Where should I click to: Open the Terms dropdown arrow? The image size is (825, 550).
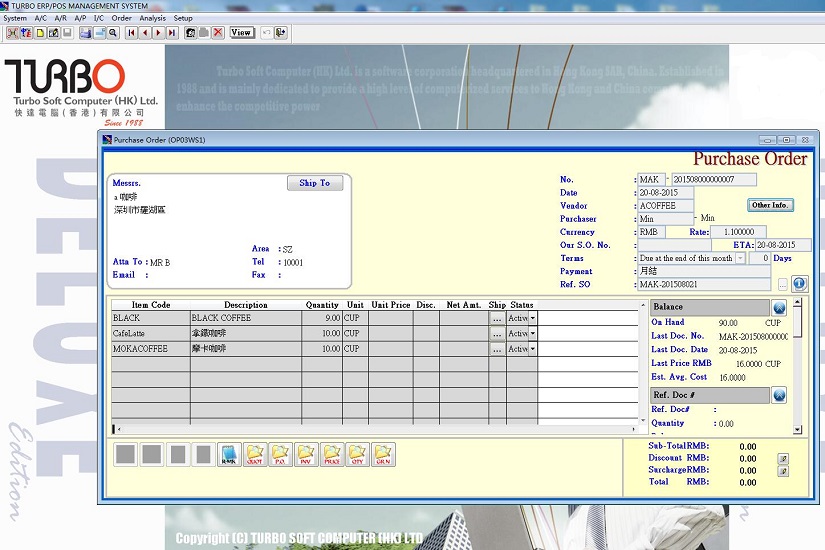pos(740,258)
